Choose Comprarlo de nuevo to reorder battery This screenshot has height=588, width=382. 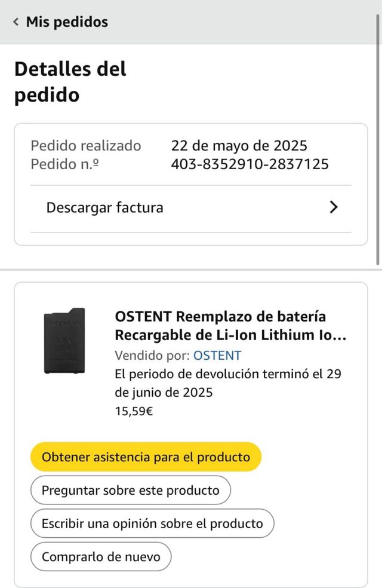[x=100, y=556]
